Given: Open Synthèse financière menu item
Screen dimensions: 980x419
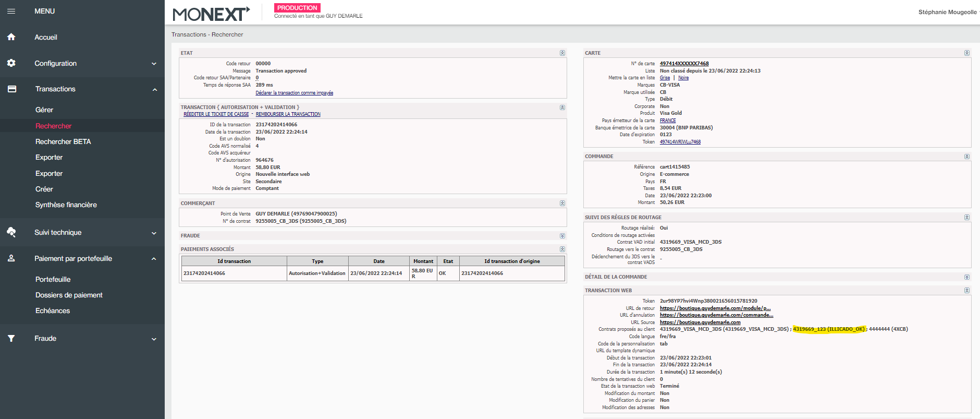Looking at the screenshot, I should click(66, 205).
